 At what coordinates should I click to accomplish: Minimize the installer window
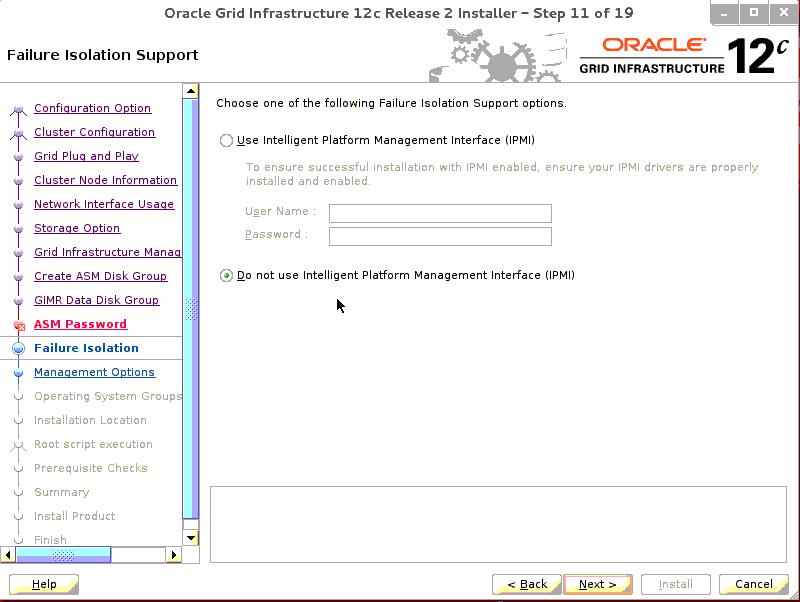(x=723, y=13)
